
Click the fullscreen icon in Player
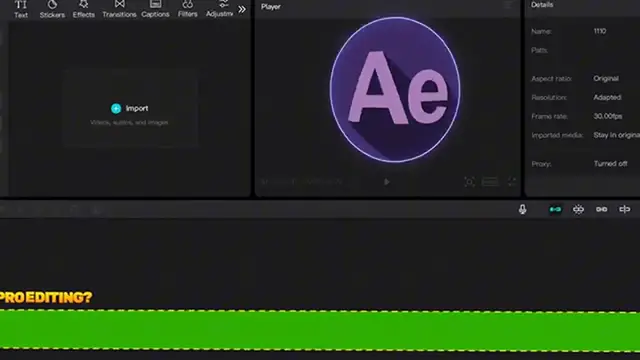tap(511, 182)
